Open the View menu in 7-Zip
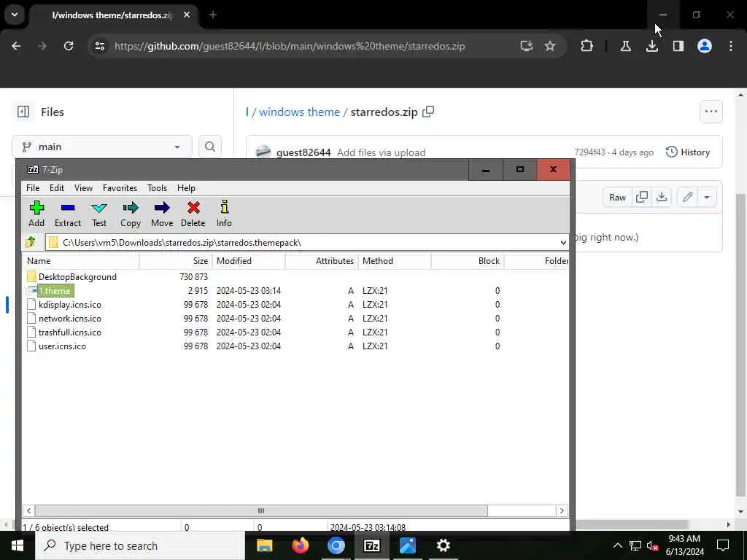The image size is (747, 560). (x=83, y=187)
